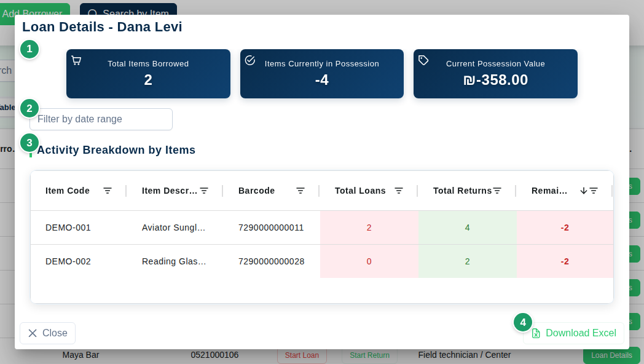Sort by Barcode column header
The height and width of the screenshot is (364, 644).
pos(257,191)
